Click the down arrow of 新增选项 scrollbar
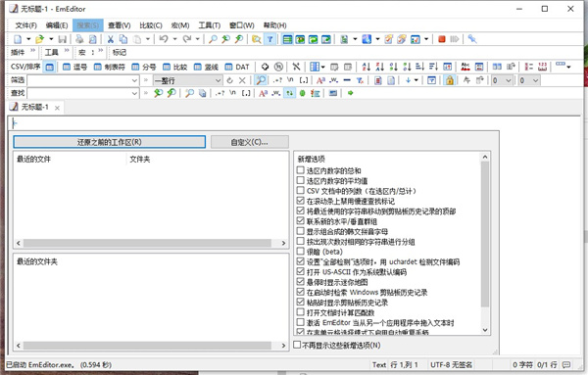The image size is (588, 375). pyautogui.click(x=485, y=330)
